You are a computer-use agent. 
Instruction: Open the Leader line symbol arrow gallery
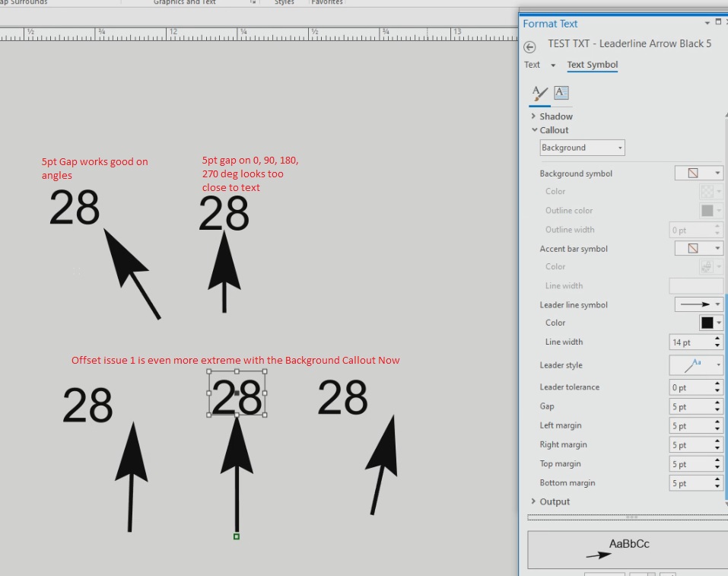click(697, 304)
